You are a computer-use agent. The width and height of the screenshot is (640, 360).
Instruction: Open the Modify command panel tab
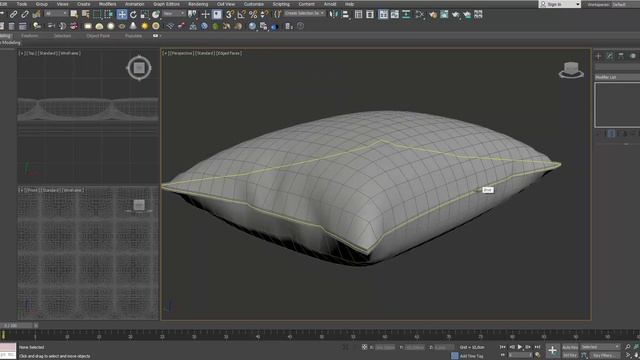pos(609,56)
